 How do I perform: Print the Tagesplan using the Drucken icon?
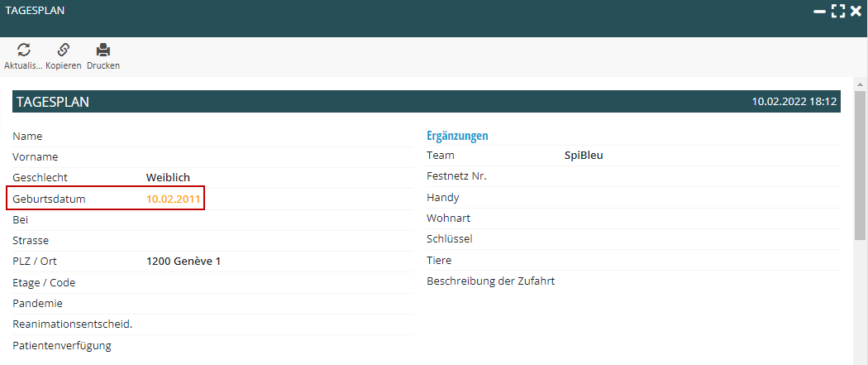pyautogui.click(x=103, y=50)
